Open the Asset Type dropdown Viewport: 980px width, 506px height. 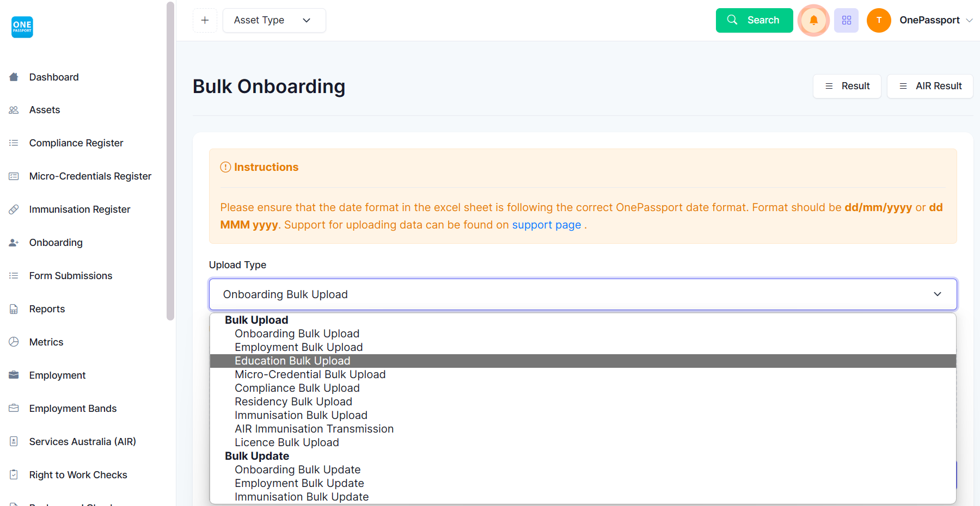tap(274, 20)
